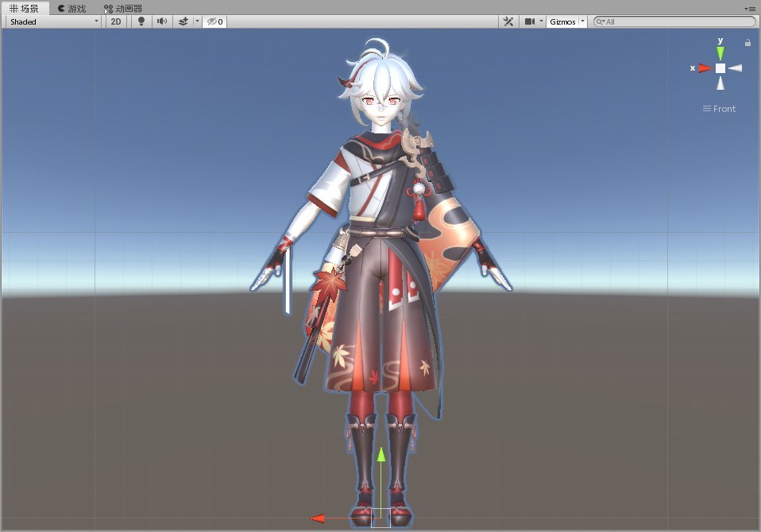Viewport: 761px width, 532px height.
Task: Toggle scene lighting with the lightbulb icon
Action: coord(141,21)
